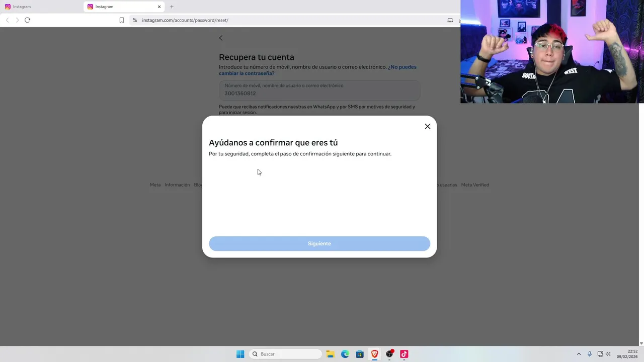Go back using the browser back arrow
644x362 pixels.
click(7, 20)
